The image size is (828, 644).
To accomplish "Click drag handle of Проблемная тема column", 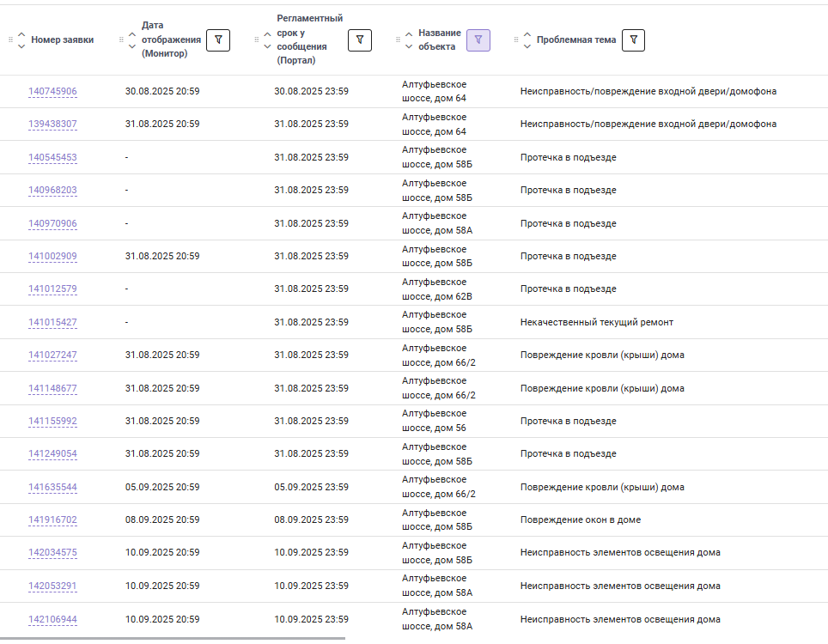I will [516, 39].
